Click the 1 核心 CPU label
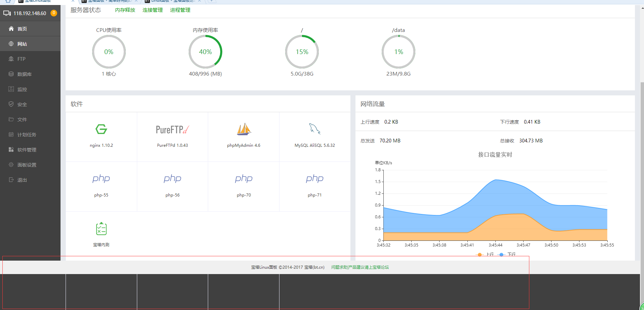Viewport: 644px width, 310px height. tap(109, 74)
